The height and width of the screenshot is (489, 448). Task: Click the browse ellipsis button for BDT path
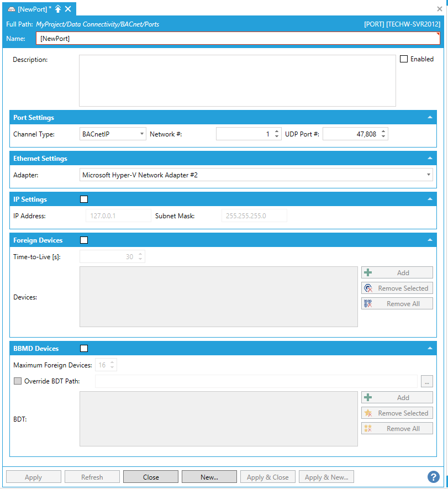426,381
